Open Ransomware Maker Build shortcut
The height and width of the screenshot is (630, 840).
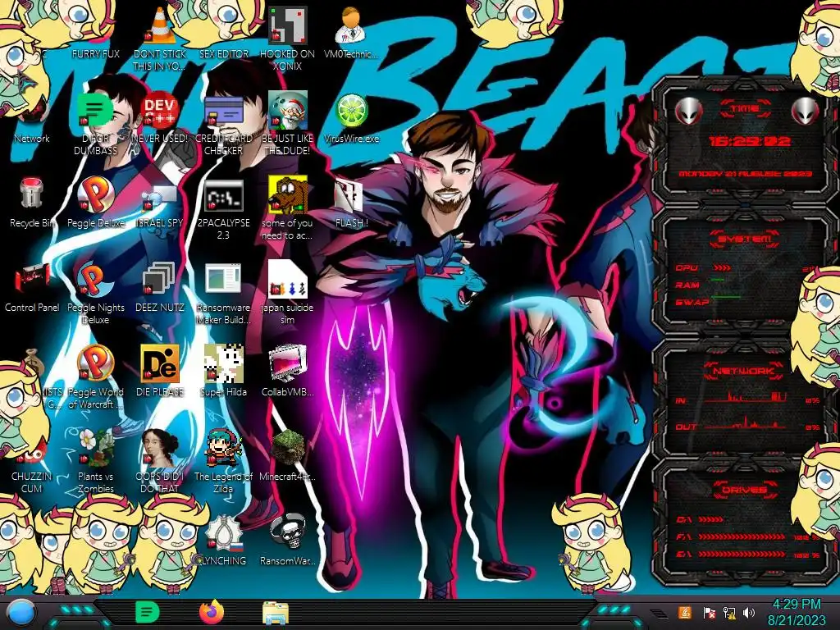(224, 280)
